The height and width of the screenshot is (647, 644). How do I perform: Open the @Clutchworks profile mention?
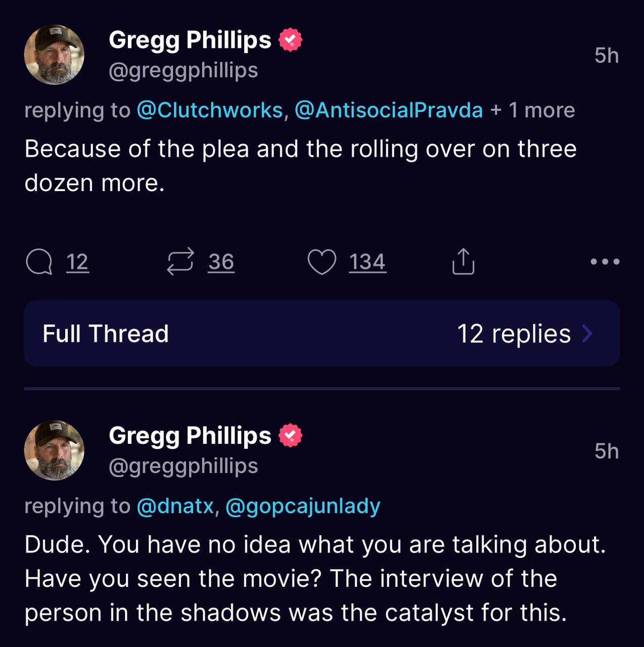click(209, 110)
